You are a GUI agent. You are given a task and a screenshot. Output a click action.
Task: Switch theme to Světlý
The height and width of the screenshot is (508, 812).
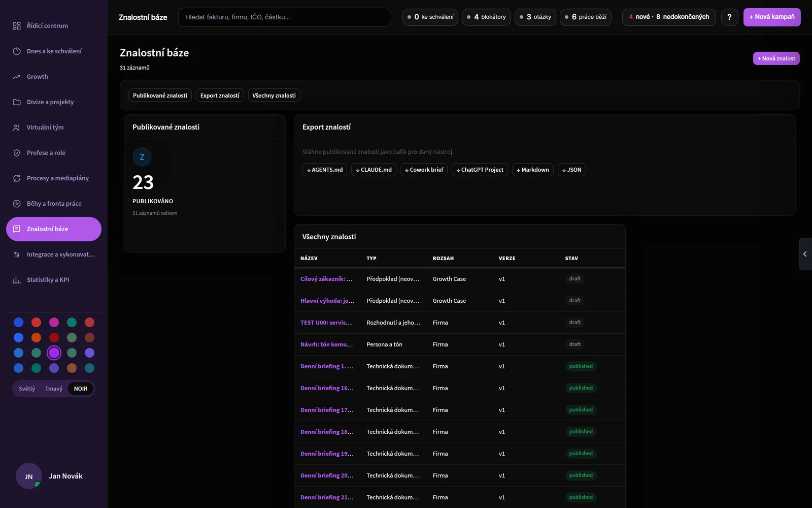pyautogui.click(x=27, y=389)
